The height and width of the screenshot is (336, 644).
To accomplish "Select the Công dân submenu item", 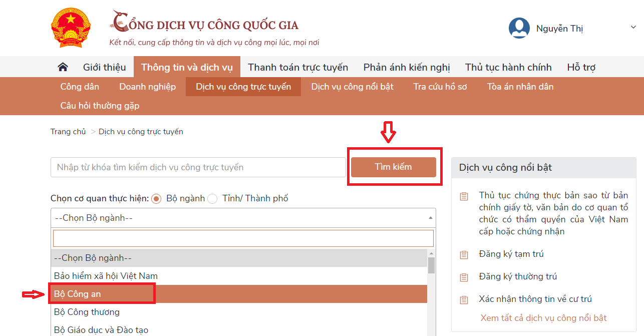I will tap(80, 87).
